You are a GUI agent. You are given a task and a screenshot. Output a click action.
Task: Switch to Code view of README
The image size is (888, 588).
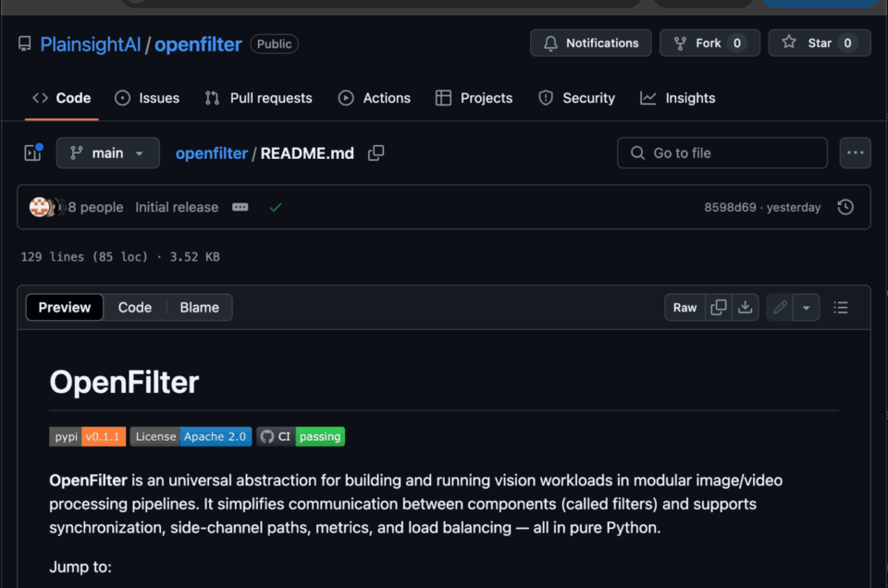(x=134, y=308)
